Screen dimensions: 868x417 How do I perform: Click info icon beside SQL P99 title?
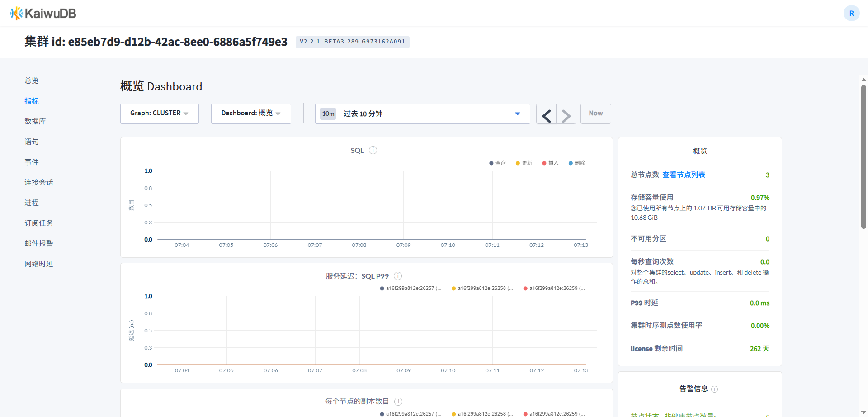[398, 276]
